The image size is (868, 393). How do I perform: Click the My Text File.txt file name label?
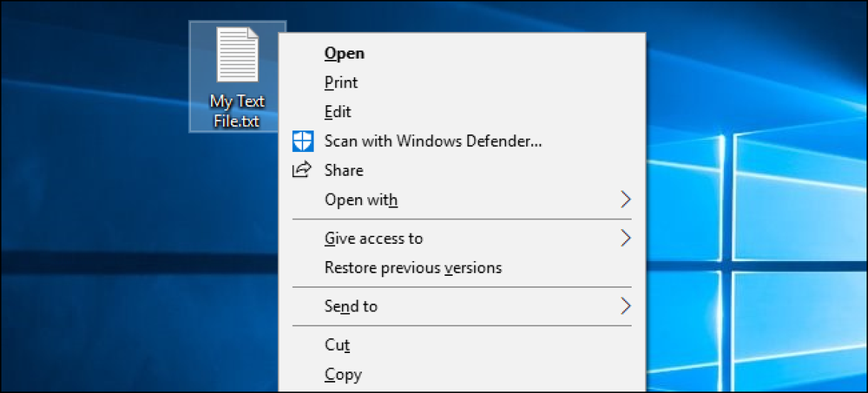pos(237,111)
